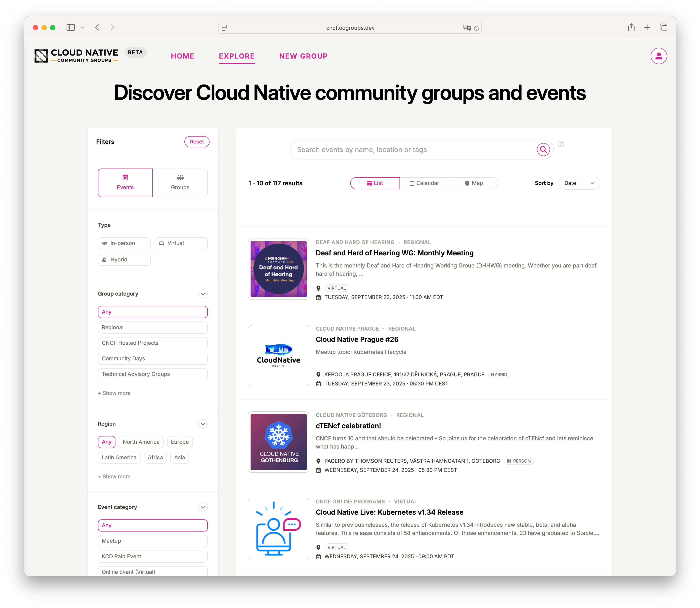Select the Europe region filter
The image size is (700, 608).
(x=180, y=442)
